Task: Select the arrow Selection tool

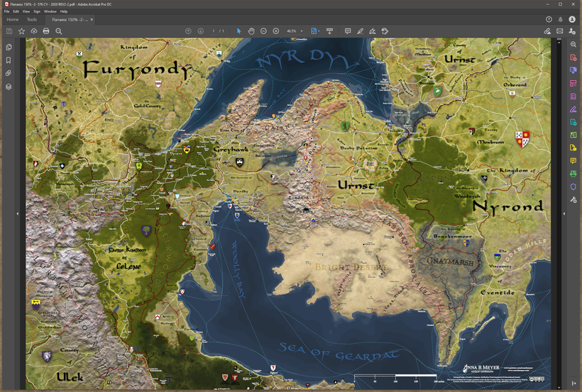Action: [239, 31]
